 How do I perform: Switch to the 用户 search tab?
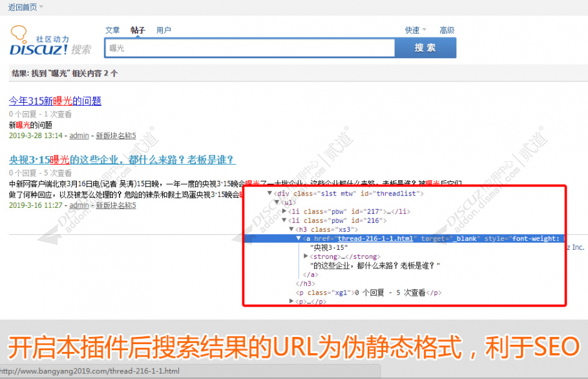(x=163, y=30)
